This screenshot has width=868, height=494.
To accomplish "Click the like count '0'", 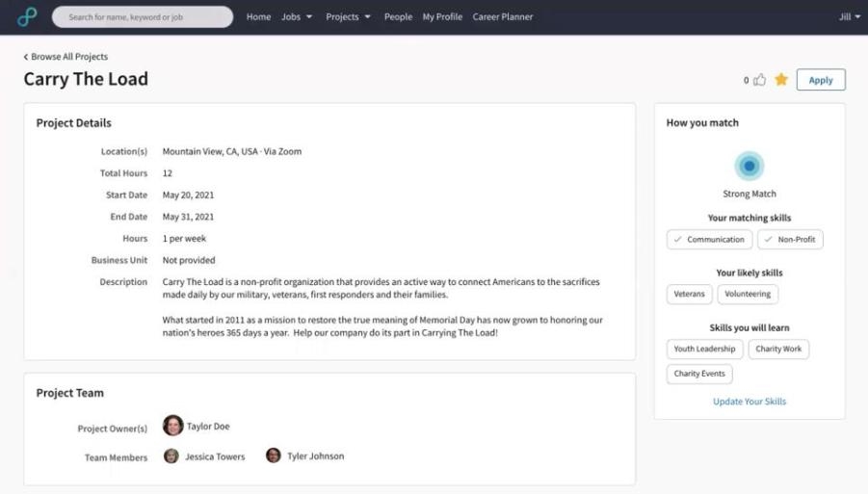I will pyautogui.click(x=747, y=80).
